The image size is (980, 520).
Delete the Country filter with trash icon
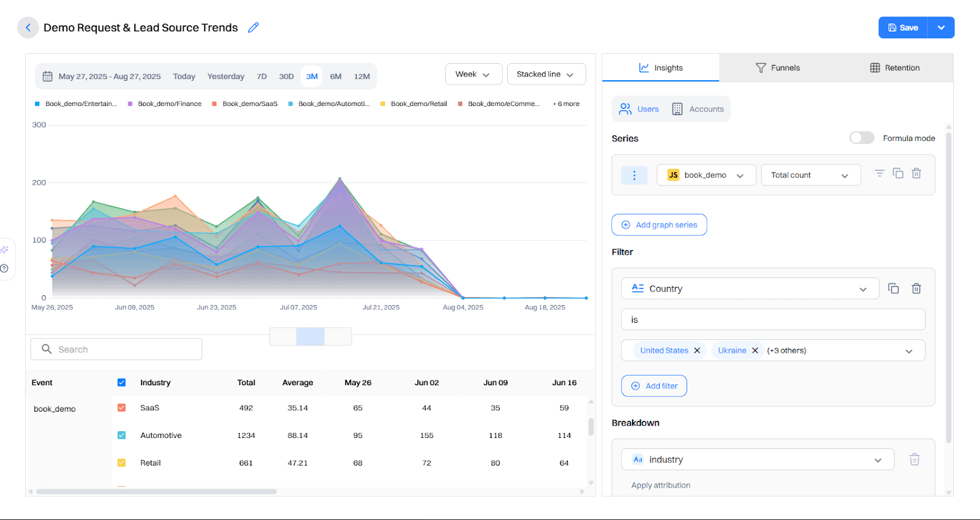tap(916, 288)
